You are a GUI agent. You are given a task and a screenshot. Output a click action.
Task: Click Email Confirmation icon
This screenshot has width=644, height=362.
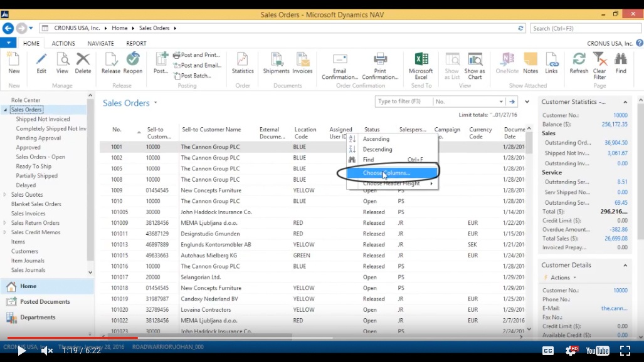point(340,59)
